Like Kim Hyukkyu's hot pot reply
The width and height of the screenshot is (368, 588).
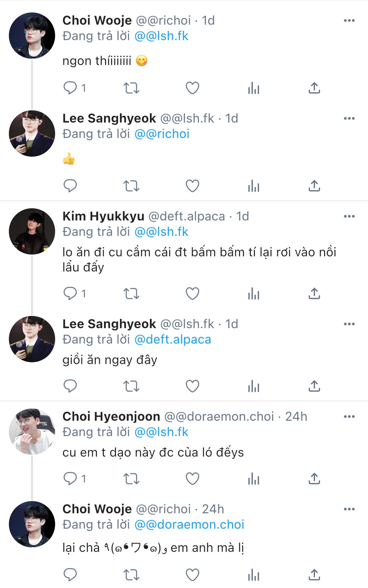[192, 294]
